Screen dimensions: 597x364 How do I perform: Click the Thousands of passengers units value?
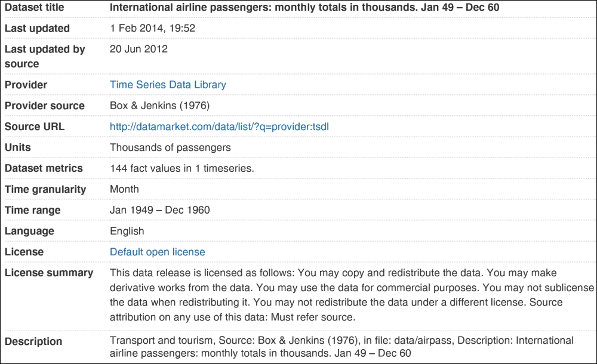click(x=170, y=147)
